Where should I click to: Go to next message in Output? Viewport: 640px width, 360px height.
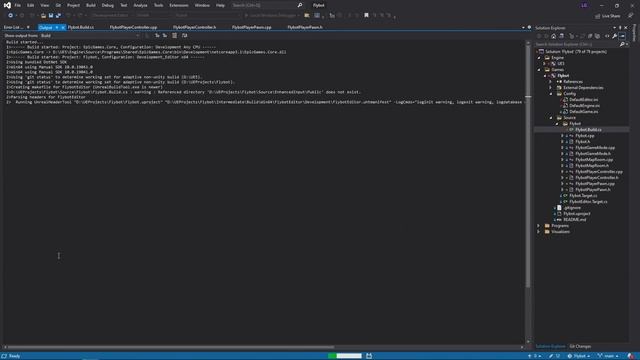click(165, 36)
